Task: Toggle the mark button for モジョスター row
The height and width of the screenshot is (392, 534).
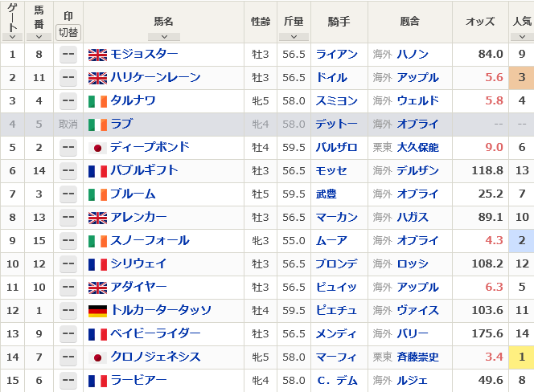Action: tap(68, 55)
